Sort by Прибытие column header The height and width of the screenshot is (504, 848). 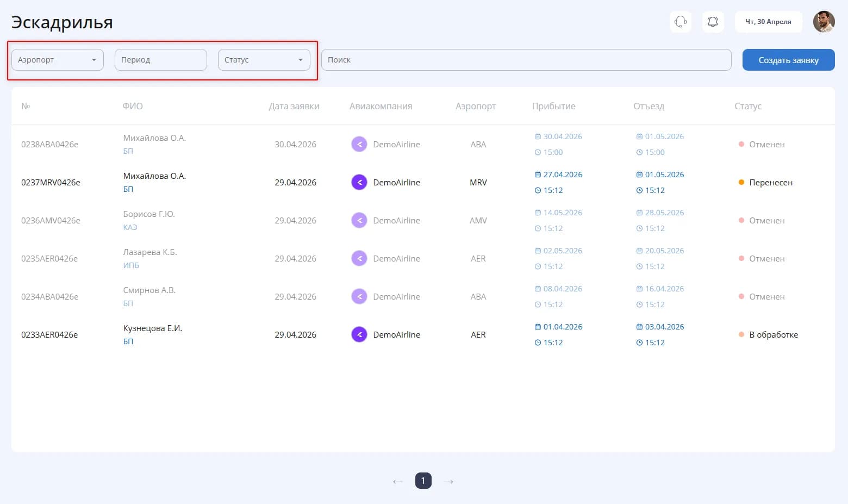point(553,106)
